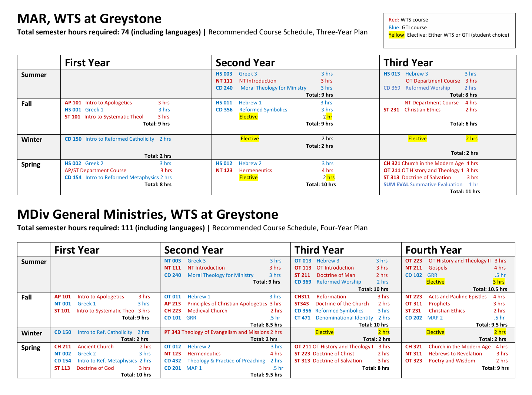
Task: Click 'Principles of Christian Apologetics' course
Action: pyautogui.click(x=227, y=304)
